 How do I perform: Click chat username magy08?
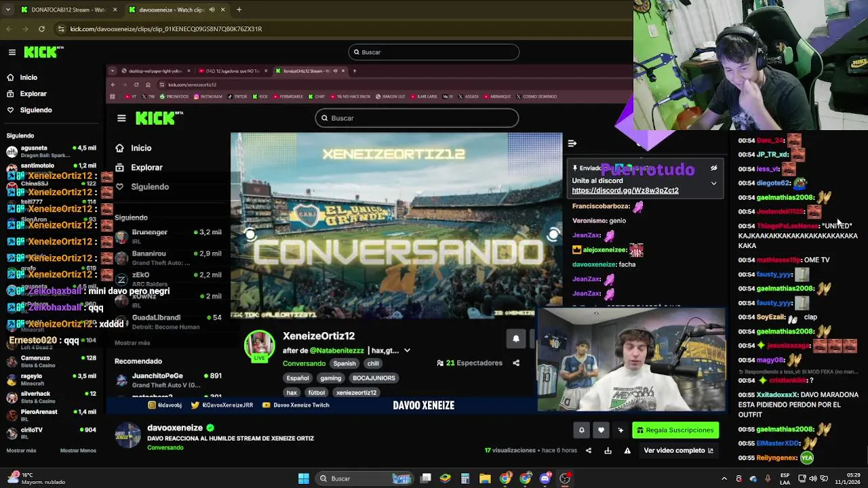click(770, 360)
